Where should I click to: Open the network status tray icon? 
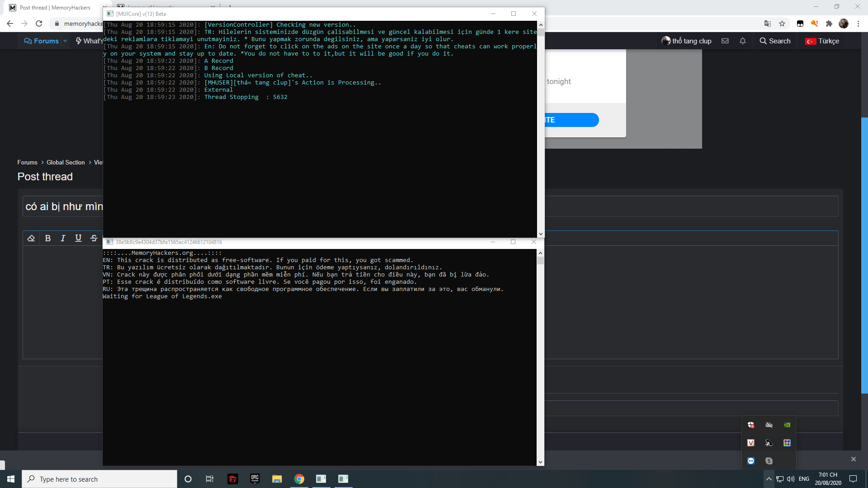click(780, 479)
